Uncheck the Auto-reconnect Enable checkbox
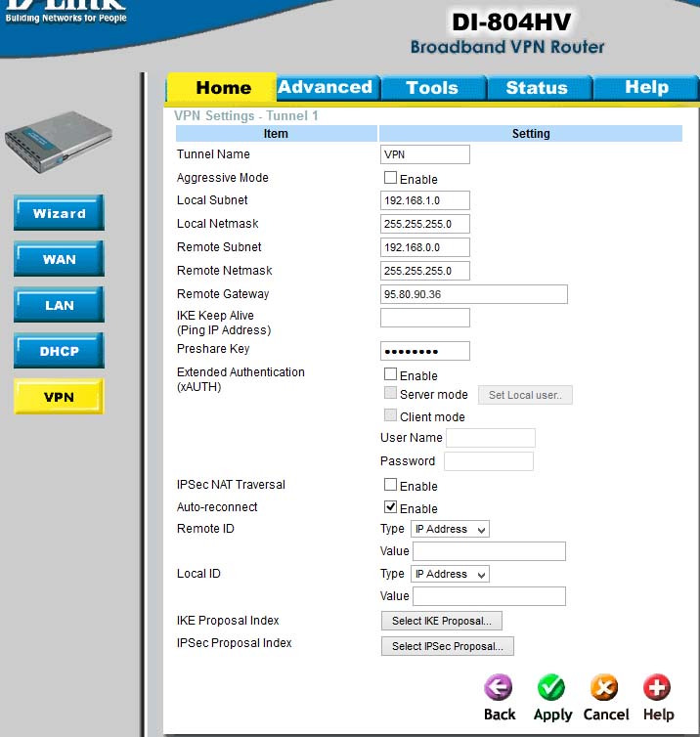Image resolution: width=700 pixels, height=737 pixels. [390, 507]
